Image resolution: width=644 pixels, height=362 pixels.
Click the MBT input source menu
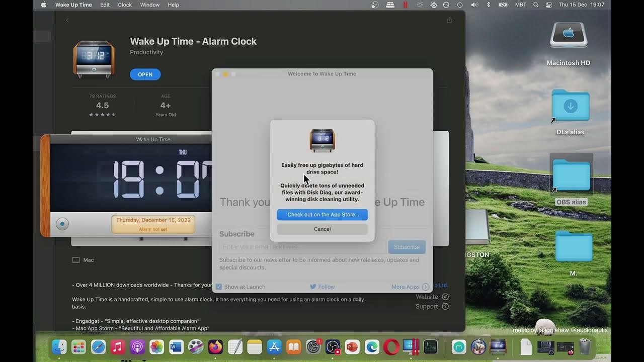coord(521,5)
